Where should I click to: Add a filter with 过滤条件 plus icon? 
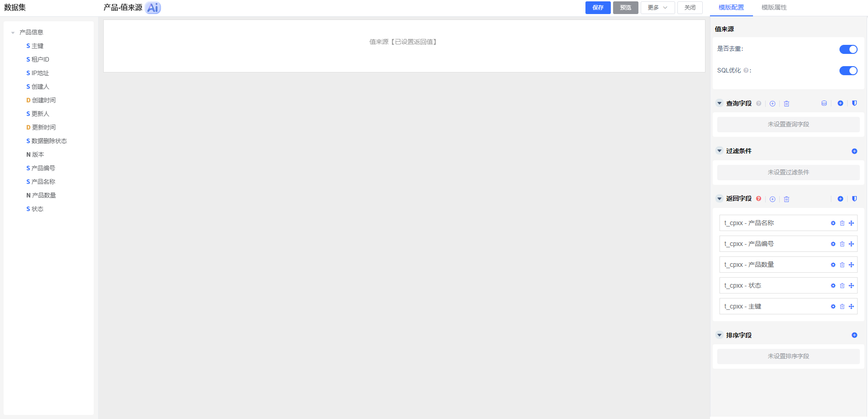tap(854, 151)
